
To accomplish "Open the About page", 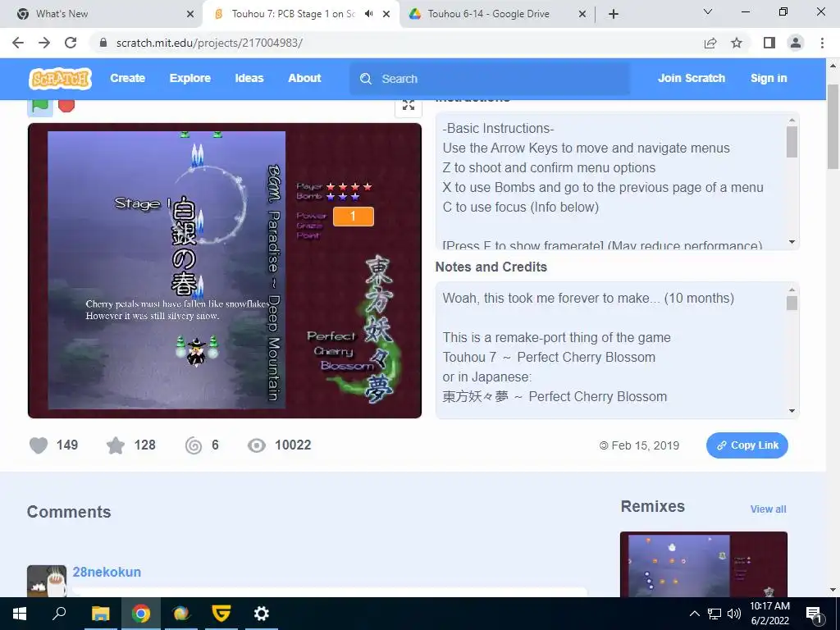I will (x=304, y=78).
